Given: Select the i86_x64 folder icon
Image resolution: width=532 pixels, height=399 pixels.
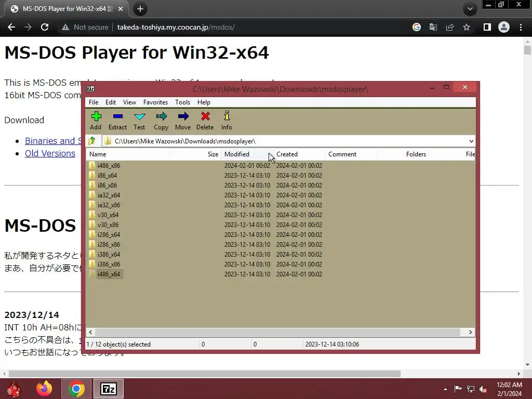Looking at the screenshot, I should [92, 175].
